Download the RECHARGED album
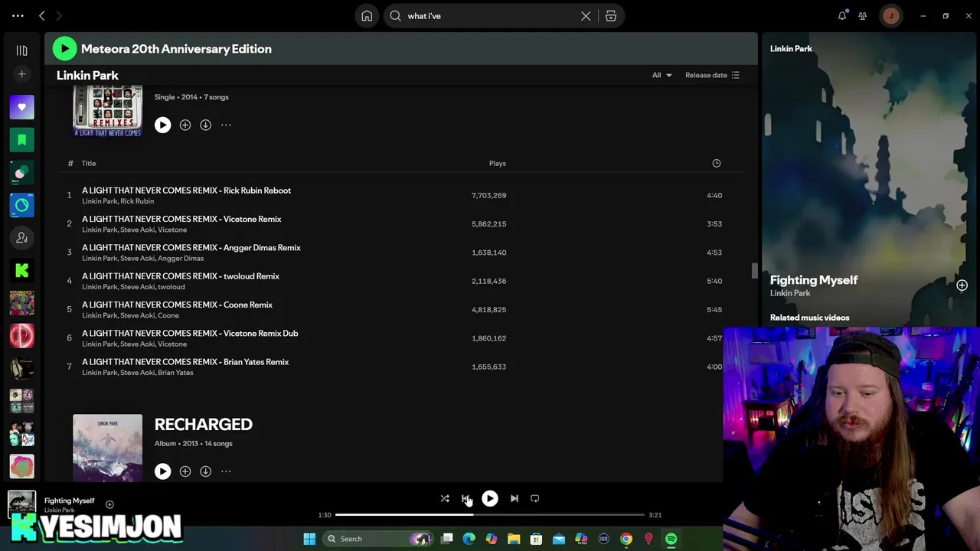980x551 pixels. coord(205,471)
